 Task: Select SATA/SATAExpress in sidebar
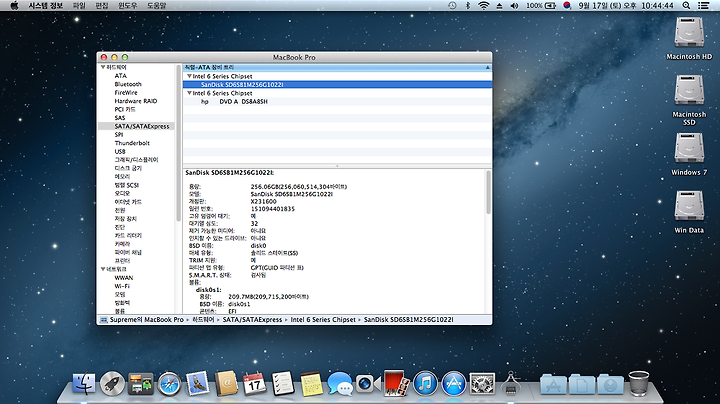point(136,126)
